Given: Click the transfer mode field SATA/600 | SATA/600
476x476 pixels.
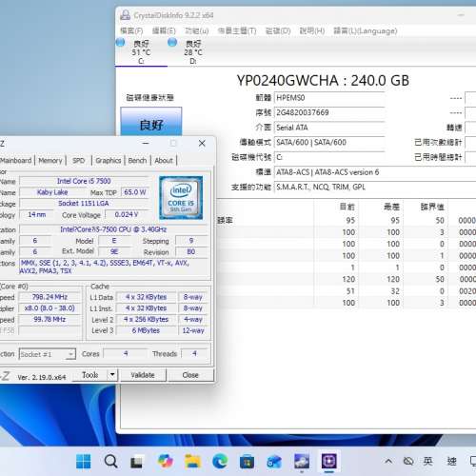Looking at the screenshot, I should coord(329,143).
